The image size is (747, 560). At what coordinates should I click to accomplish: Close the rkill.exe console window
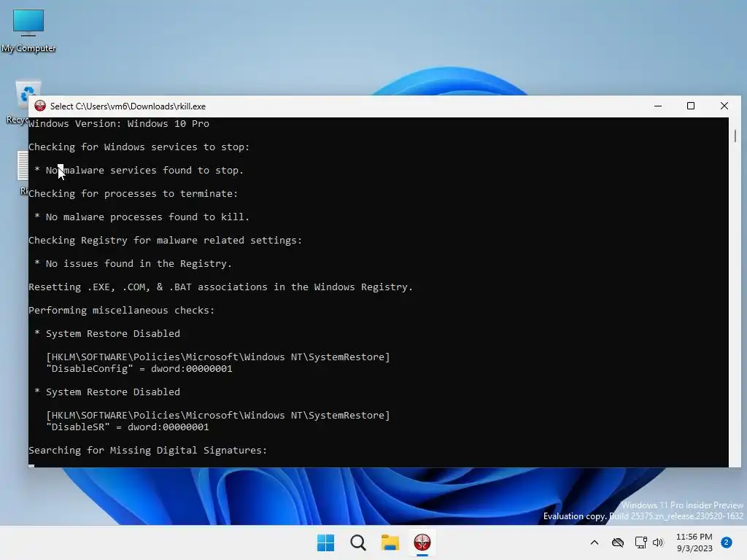(x=724, y=106)
